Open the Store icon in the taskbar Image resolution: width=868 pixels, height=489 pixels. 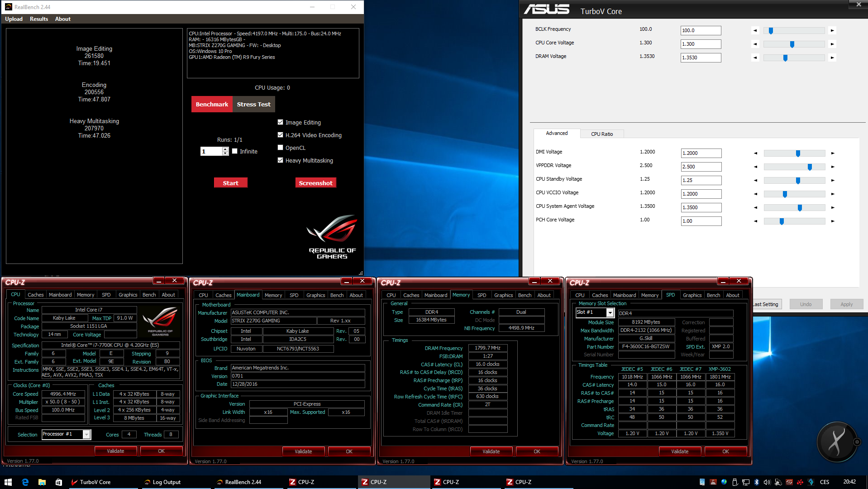pos(58,482)
